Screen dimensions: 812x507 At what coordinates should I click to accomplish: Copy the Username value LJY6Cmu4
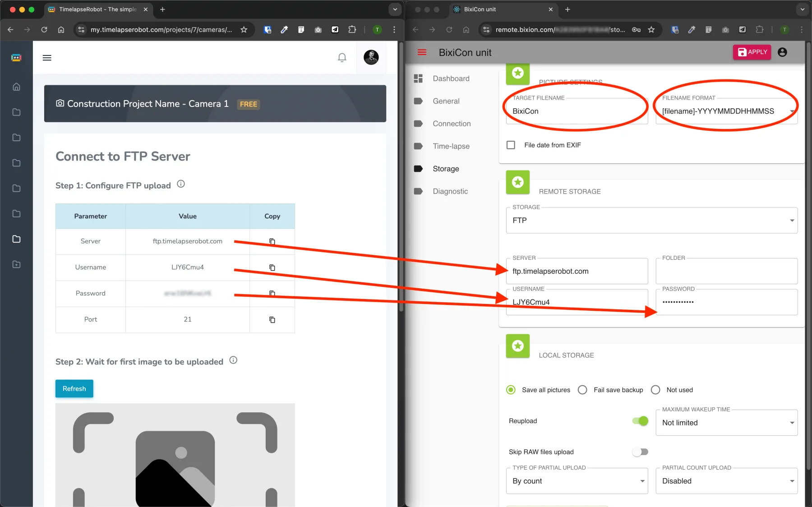pos(272,267)
